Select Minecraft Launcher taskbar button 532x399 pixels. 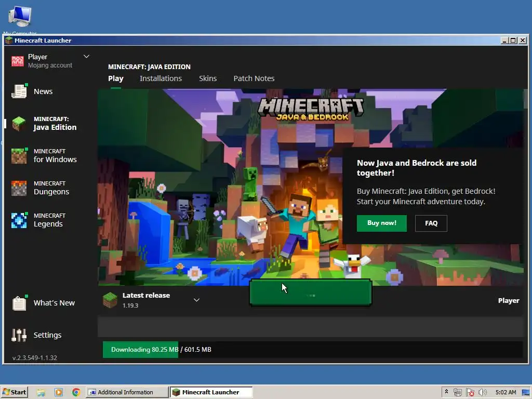(211, 392)
